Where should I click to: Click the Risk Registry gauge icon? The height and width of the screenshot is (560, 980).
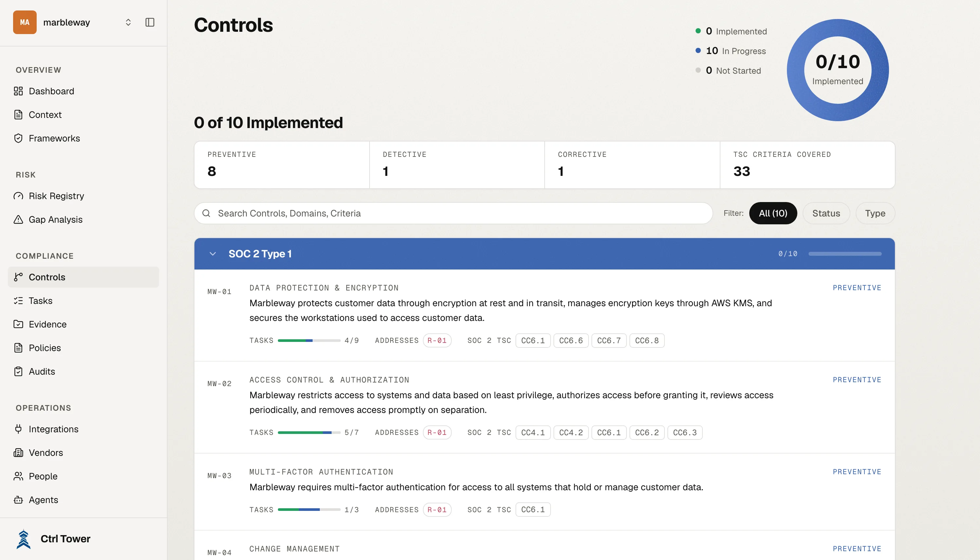click(x=18, y=196)
